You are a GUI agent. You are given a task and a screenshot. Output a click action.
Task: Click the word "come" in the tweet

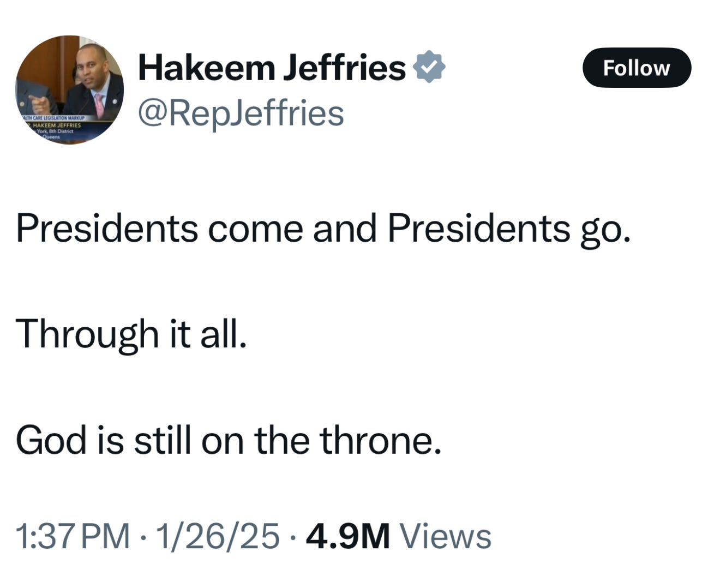pyautogui.click(x=255, y=228)
